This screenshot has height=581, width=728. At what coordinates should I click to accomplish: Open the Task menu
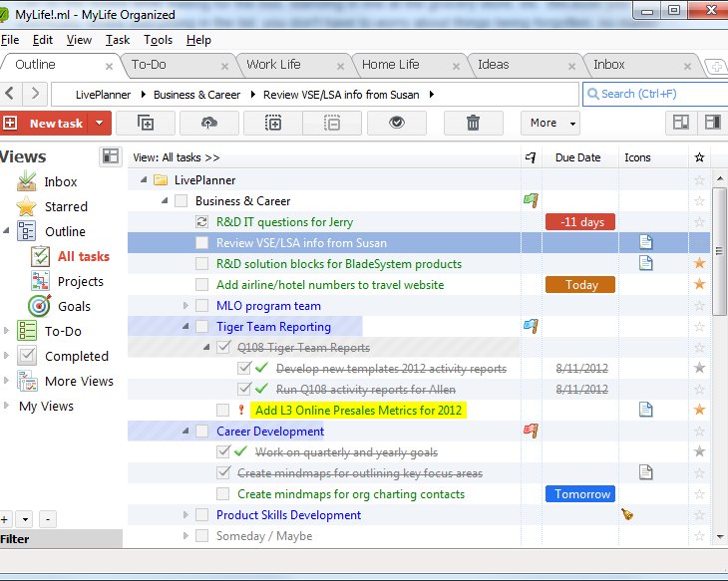(x=118, y=40)
